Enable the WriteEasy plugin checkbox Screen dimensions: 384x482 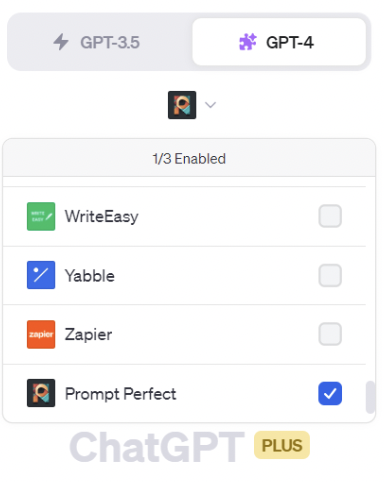(x=330, y=216)
